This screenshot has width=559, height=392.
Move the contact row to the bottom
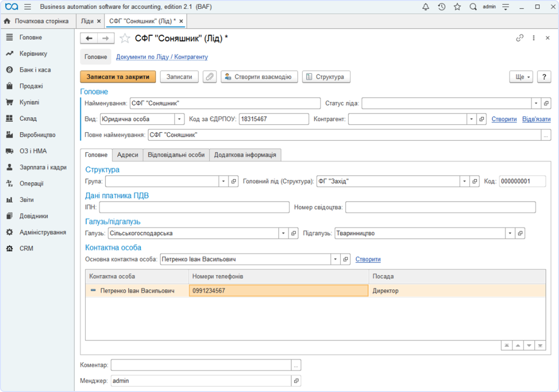[540, 346]
